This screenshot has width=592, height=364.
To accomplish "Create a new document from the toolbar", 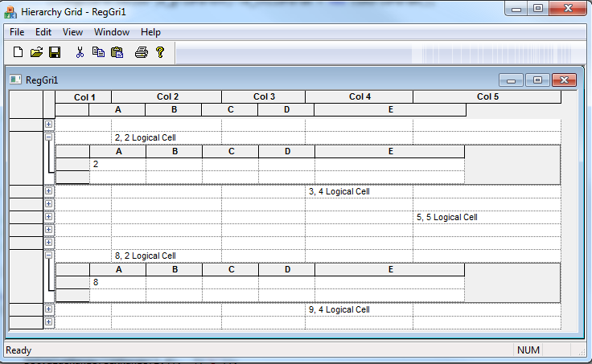I will [18, 52].
